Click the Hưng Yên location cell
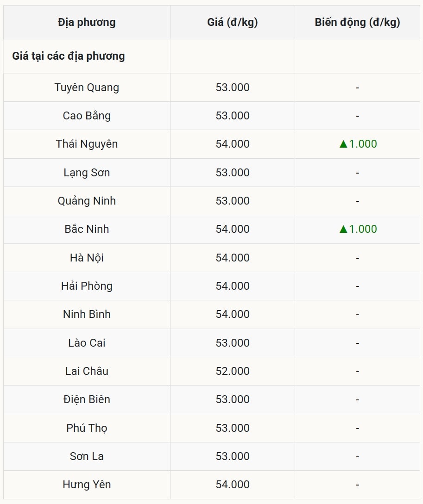The height and width of the screenshot is (504, 423). coord(87,485)
